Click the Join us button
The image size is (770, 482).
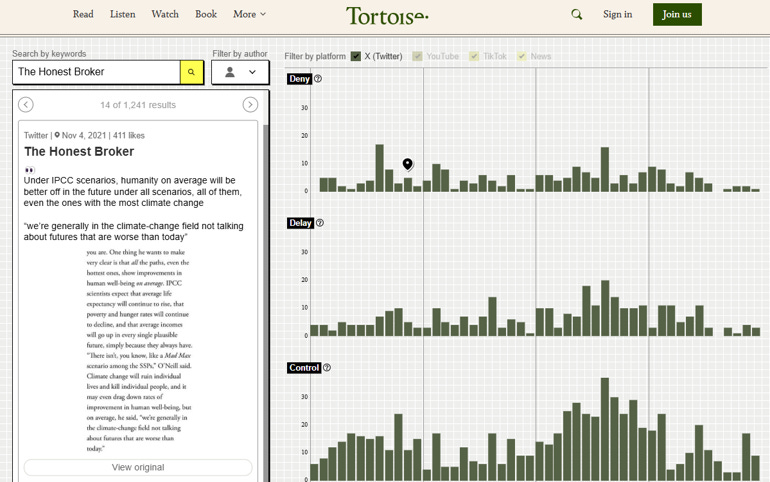(677, 14)
